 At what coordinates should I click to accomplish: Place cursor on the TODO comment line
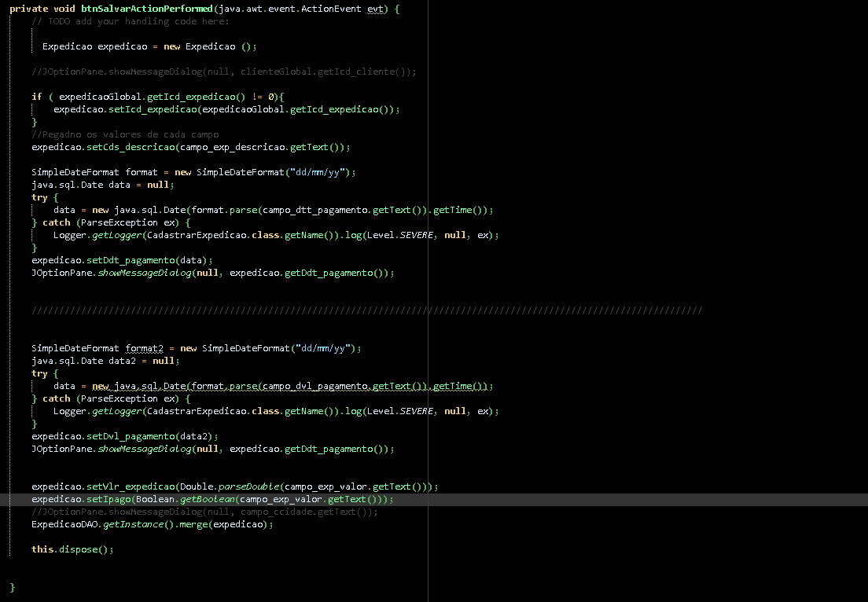[130, 21]
